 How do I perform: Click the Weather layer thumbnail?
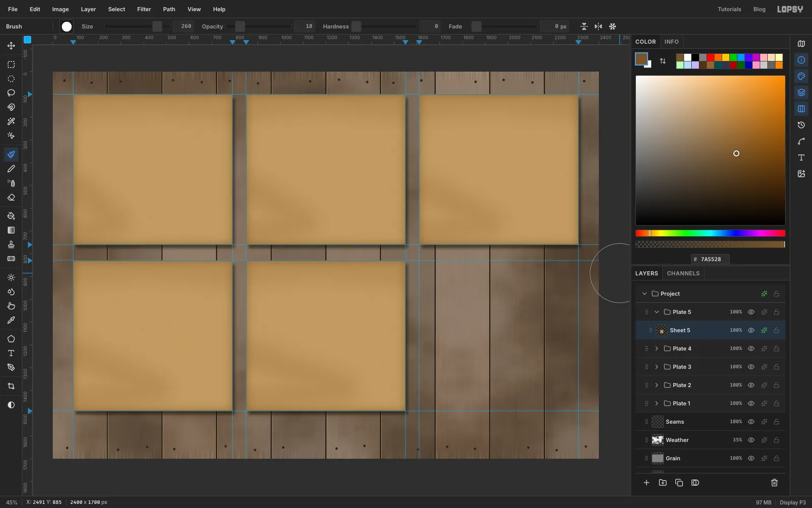click(658, 440)
